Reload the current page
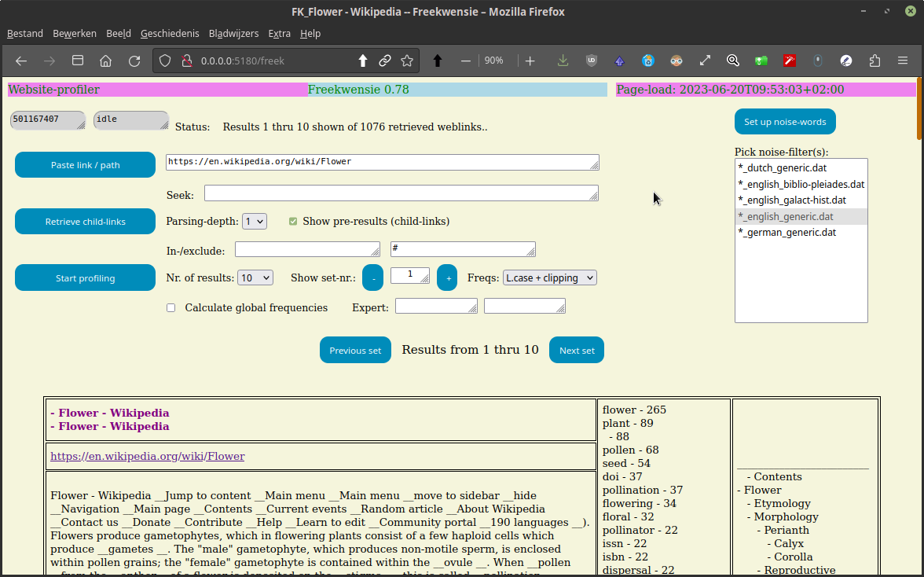This screenshot has width=924, height=577. [x=134, y=61]
